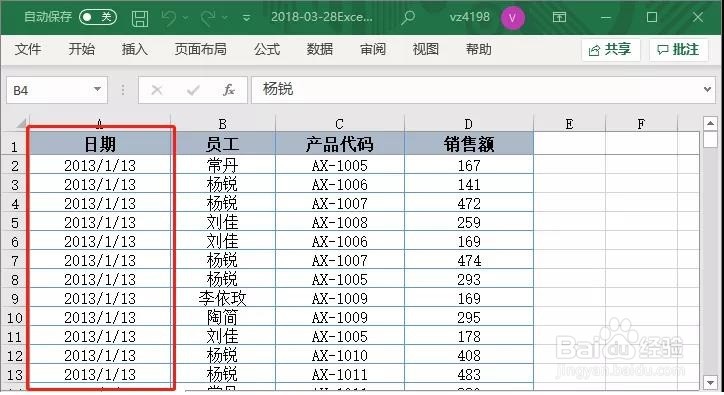
Task: Click the search magnifier icon
Action: [x=408, y=18]
